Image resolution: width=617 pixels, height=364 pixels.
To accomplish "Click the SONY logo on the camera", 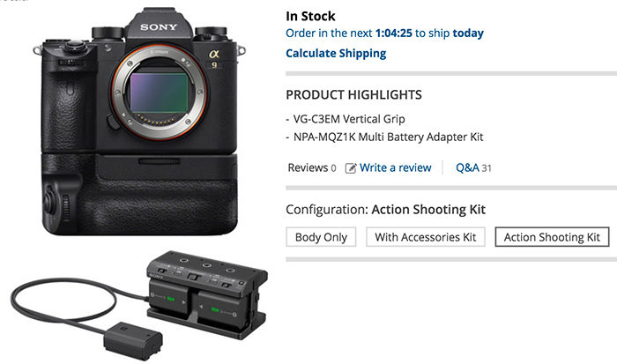I will (159, 27).
